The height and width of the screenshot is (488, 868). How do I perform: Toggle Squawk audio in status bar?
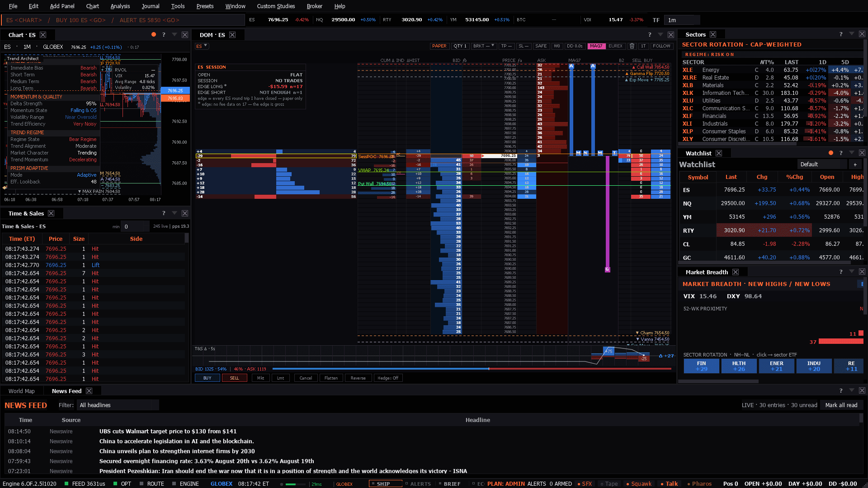click(x=639, y=483)
